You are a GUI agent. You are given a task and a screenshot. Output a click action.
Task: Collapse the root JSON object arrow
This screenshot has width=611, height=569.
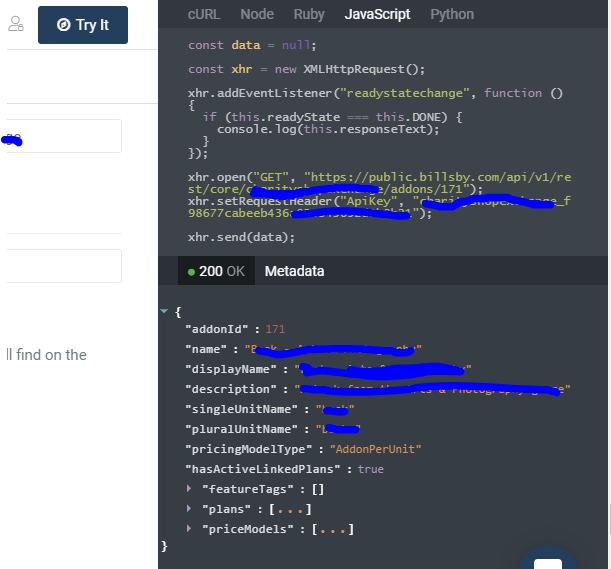click(164, 311)
